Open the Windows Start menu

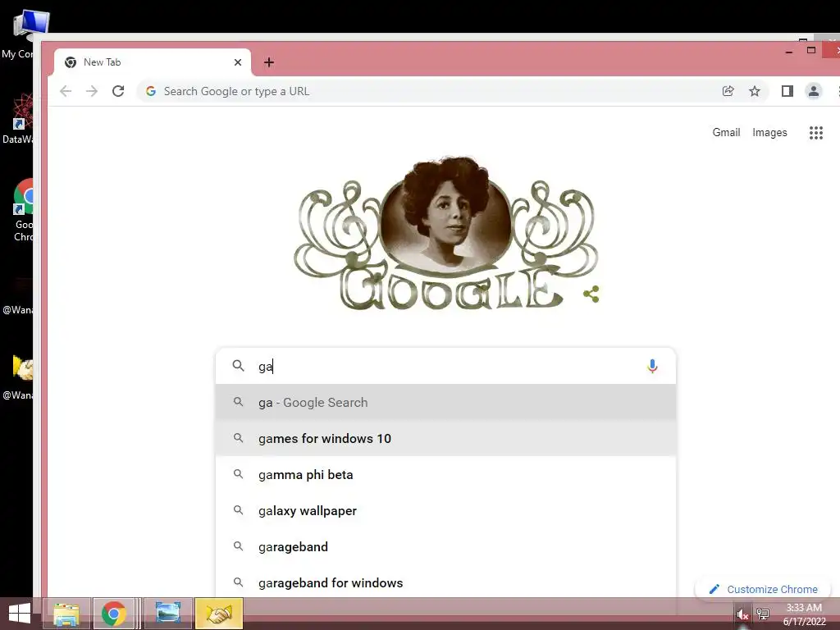pyautogui.click(x=20, y=614)
